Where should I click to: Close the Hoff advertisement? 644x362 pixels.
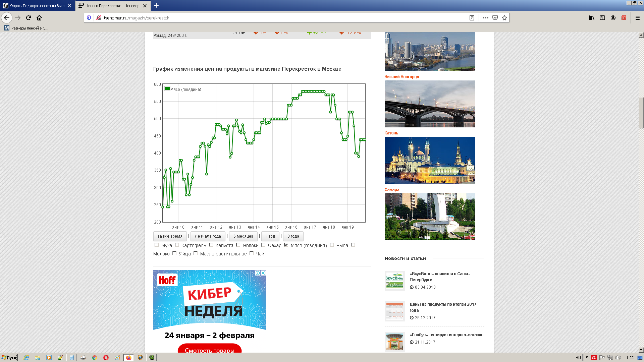tap(263, 273)
